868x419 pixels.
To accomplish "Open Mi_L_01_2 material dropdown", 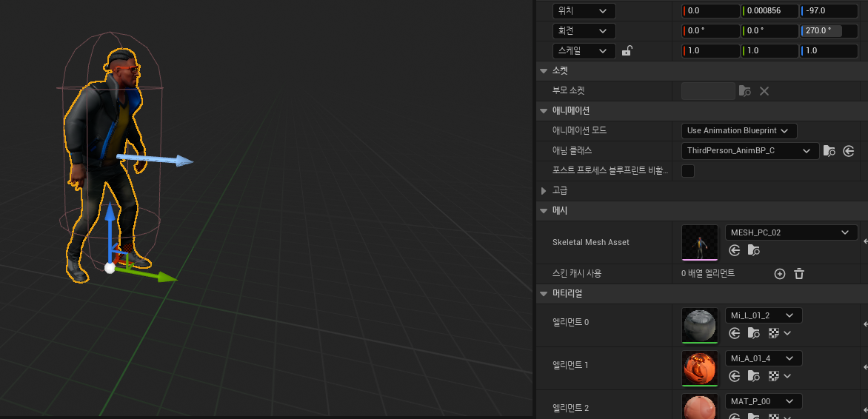I will [764, 315].
